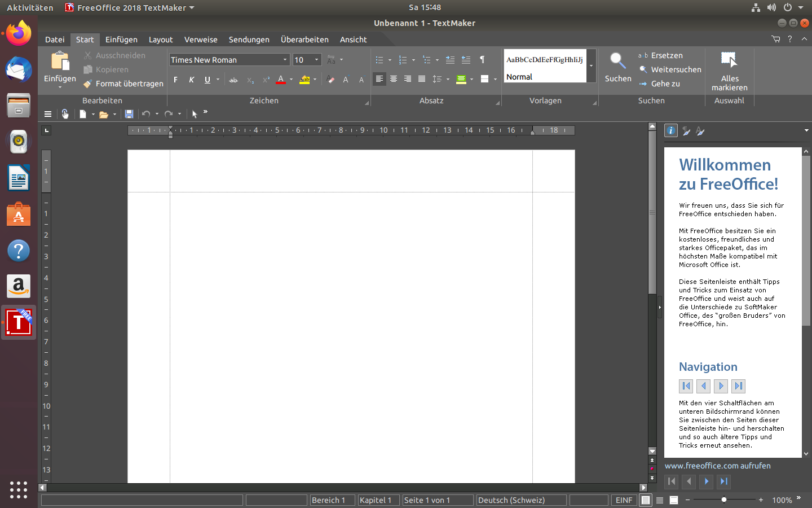Set justified paragraph alignment
The image size is (812, 508).
coord(422,79)
